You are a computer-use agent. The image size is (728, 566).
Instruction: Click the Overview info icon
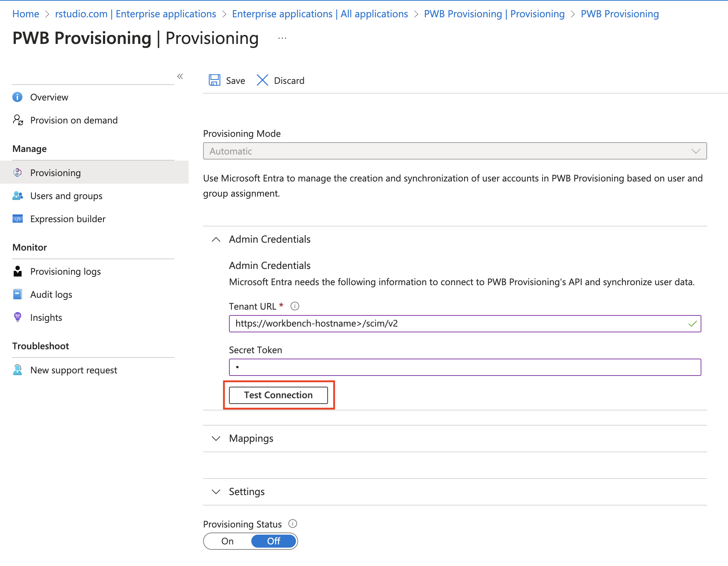[17, 97]
